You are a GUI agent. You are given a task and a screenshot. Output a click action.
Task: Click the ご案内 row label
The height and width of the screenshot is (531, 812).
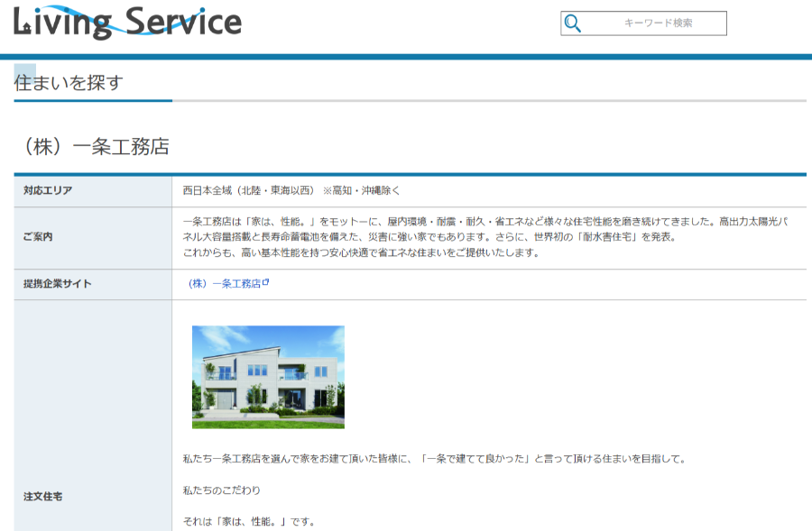point(38,236)
